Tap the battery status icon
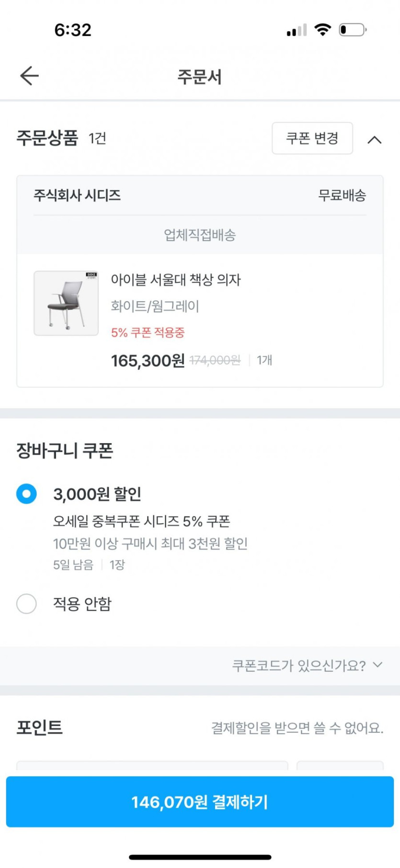This screenshot has height=868, width=400. (353, 30)
